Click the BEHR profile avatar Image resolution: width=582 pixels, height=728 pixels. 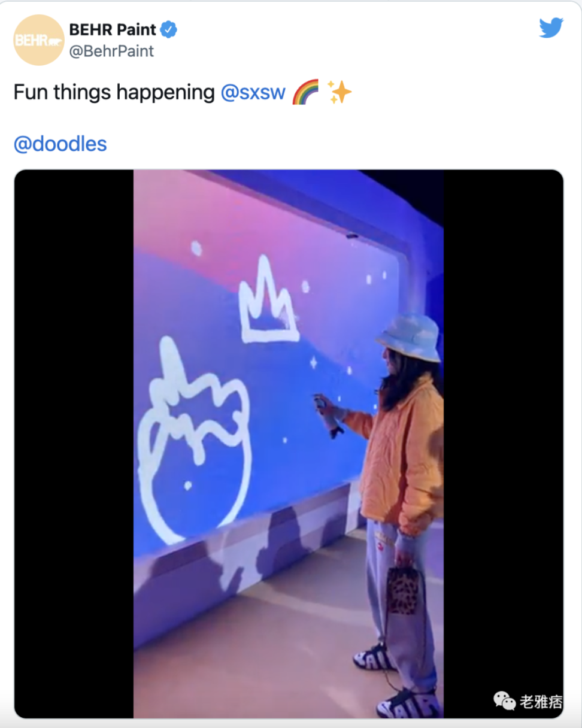click(38, 40)
